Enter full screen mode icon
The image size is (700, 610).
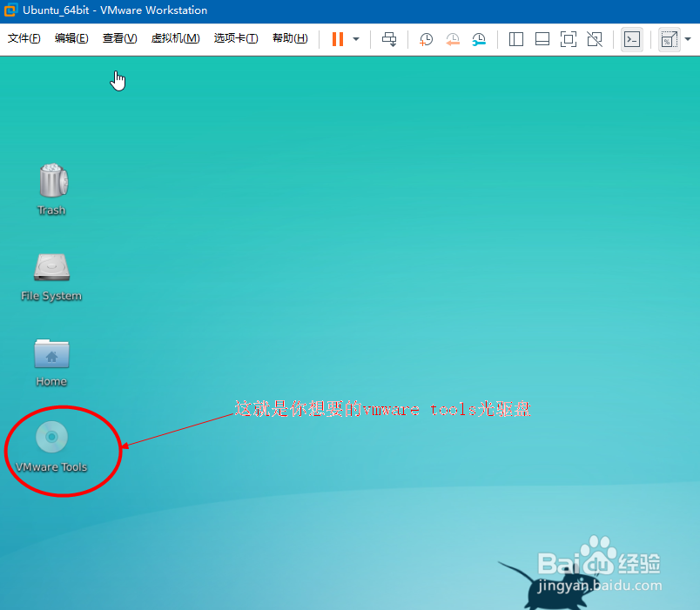tap(569, 39)
